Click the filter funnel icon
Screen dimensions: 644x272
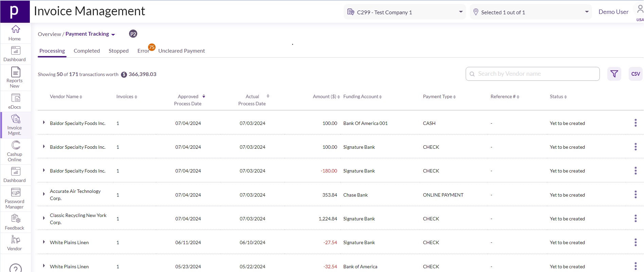[614, 74]
